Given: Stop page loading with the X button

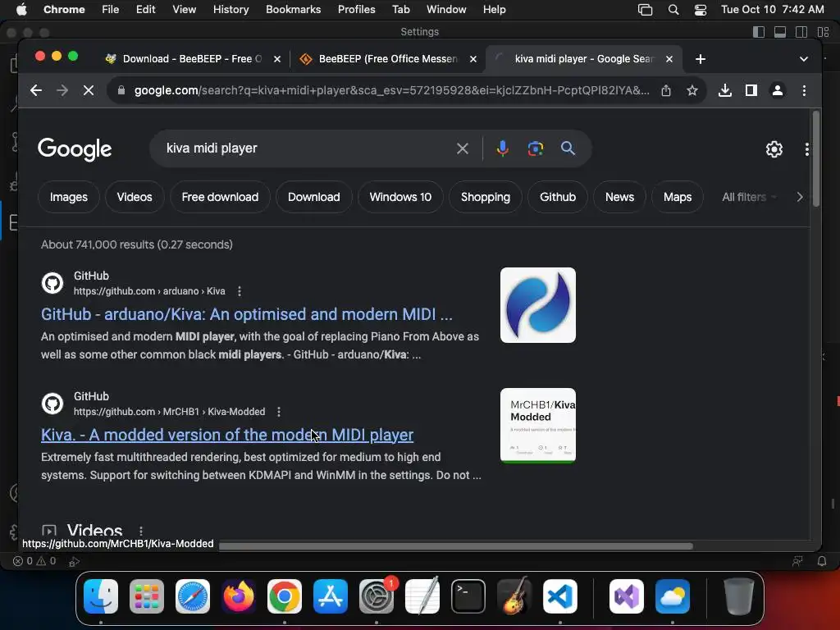Looking at the screenshot, I should [x=89, y=90].
